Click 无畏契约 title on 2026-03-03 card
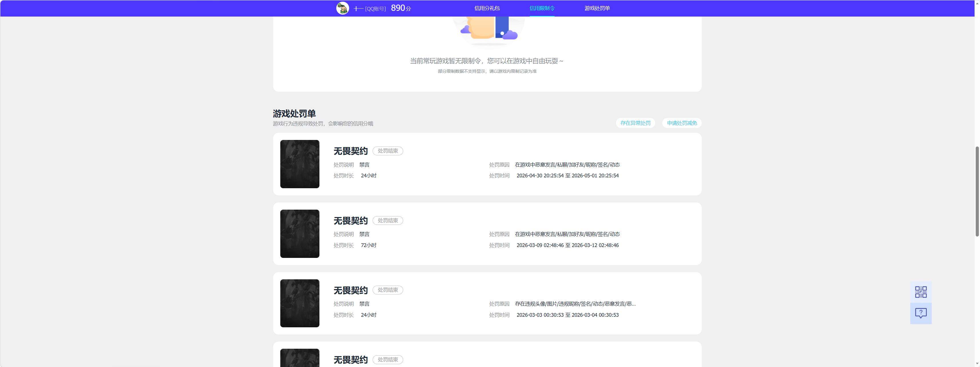980x367 pixels. click(350, 290)
